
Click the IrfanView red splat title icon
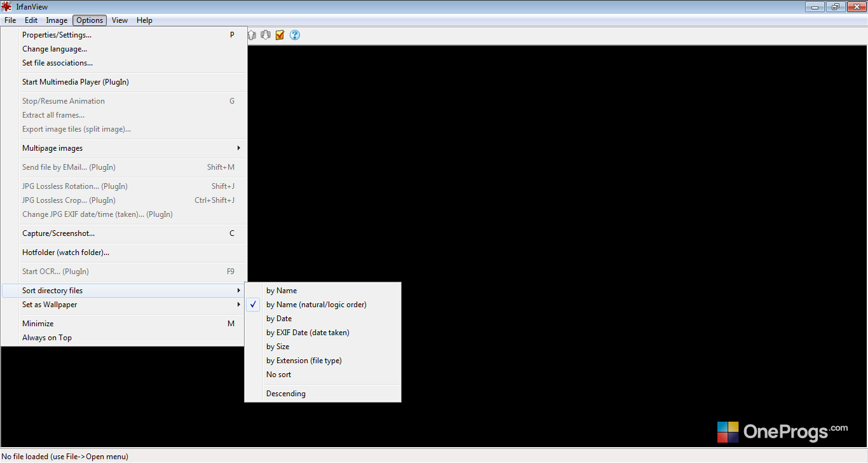click(x=6, y=6)
